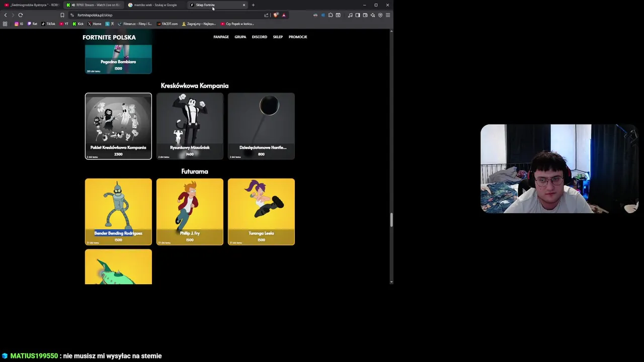Open the Kick bookmark
This screenshot has height=362, width=644.
pyautogui.click(x=78, y=24)
